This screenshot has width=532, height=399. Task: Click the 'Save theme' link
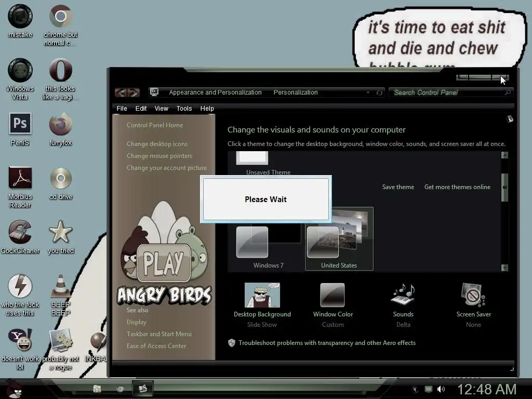point(398,187)
